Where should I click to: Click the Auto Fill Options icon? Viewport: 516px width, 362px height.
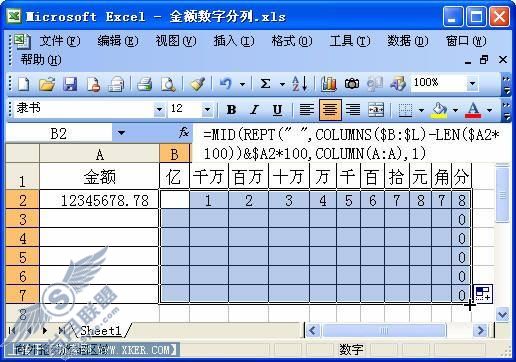483,294
